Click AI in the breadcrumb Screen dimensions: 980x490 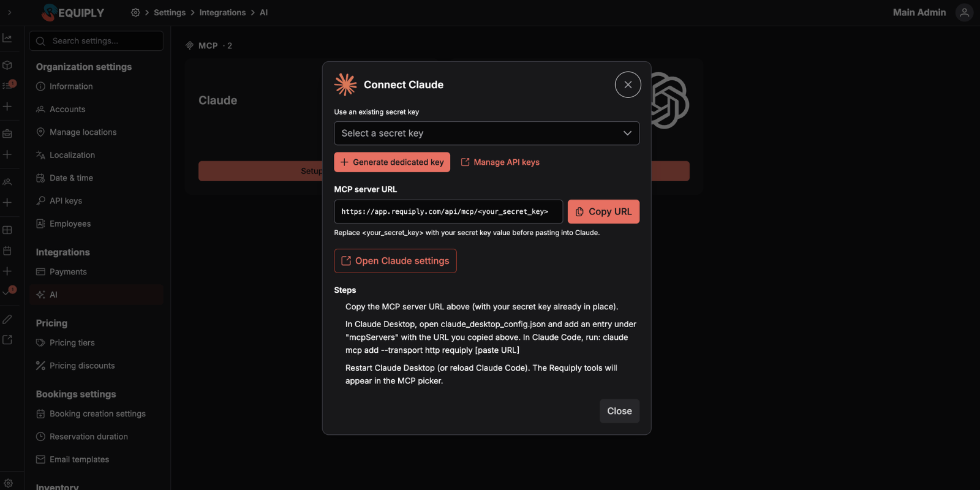[263, 12]
